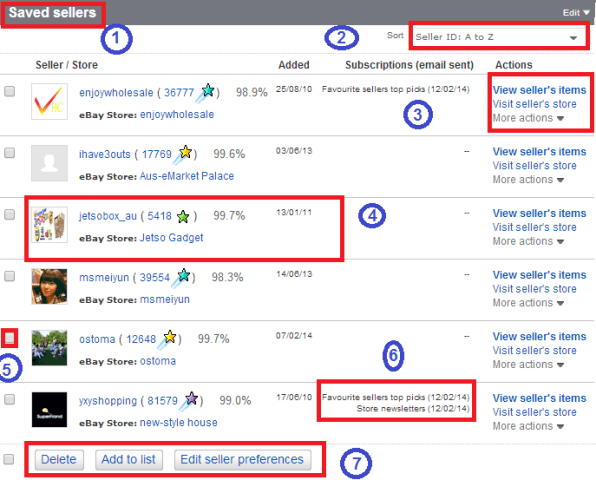The width and height of the screenshot is (596, 480).
Task: Click feedback score 81579
Action: point(162,401)
